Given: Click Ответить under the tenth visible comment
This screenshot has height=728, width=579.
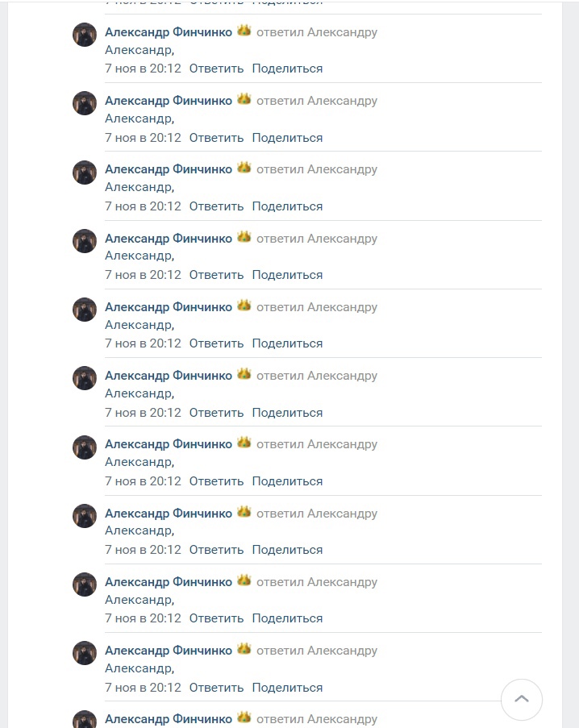Looking at the screenshot, I should 216,688.
